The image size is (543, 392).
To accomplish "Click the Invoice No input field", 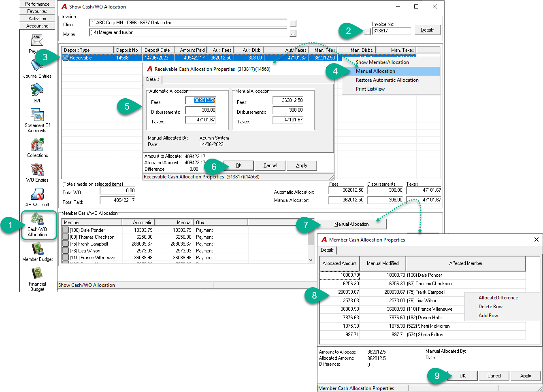I will [392, 31].
